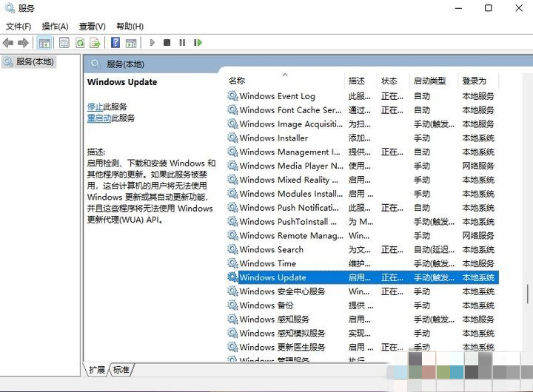Open the Help toolbar icon
This screenshot has height=392, width=533.
click(x=115, y=43)
